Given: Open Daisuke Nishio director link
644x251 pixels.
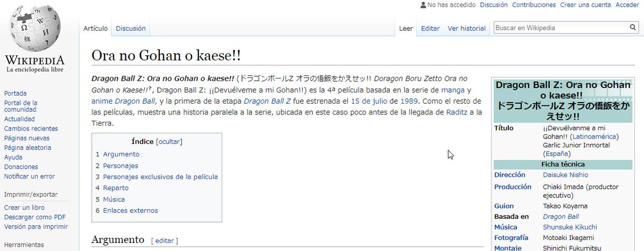Looking at the screenshot, I should point(566,175).
